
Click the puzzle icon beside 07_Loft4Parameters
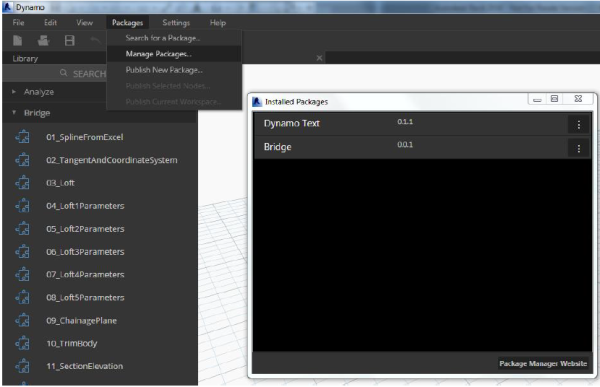coord(23,274)
